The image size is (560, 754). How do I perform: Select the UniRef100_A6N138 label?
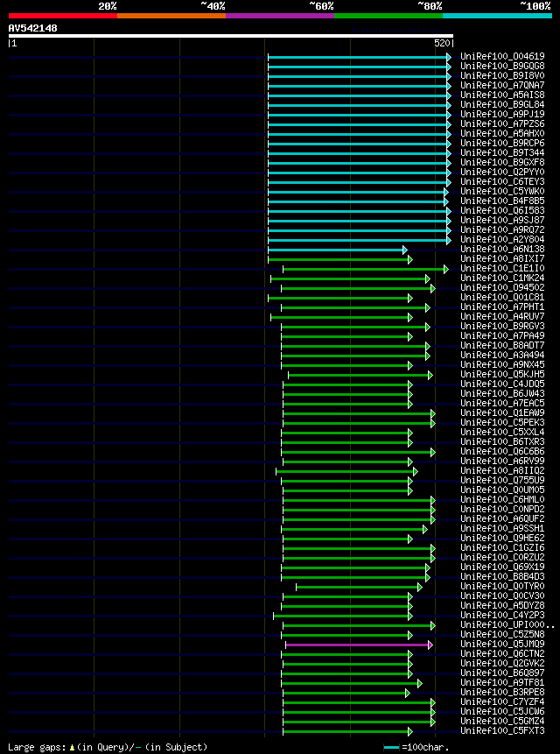click(502, 249)
